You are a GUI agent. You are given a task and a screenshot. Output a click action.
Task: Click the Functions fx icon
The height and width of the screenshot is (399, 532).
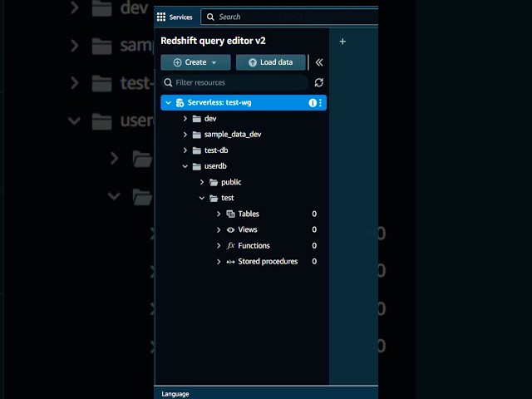(x=231, y=245)
